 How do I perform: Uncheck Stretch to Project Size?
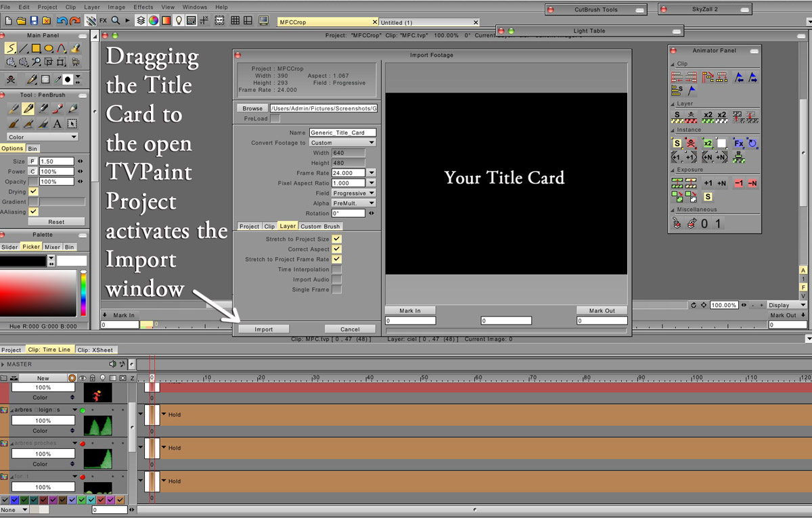[336, 239]
